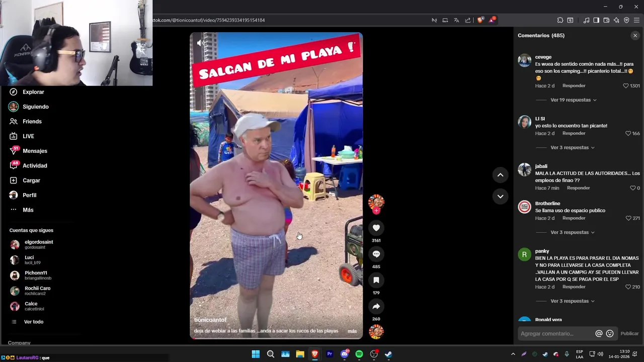
Task: Open Calce's followed account
Action: pyautogui.click(x=34, y=306)
